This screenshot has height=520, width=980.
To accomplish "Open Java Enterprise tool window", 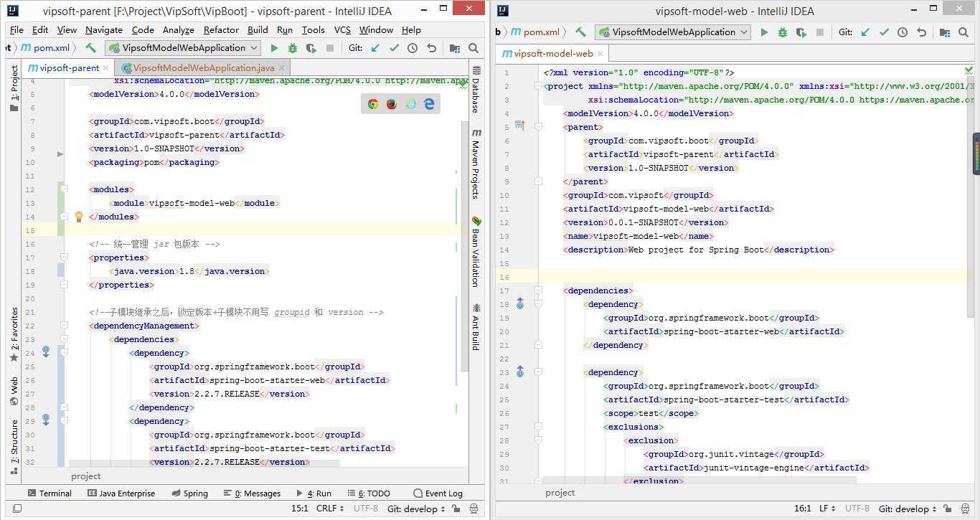I will (121, 493).
